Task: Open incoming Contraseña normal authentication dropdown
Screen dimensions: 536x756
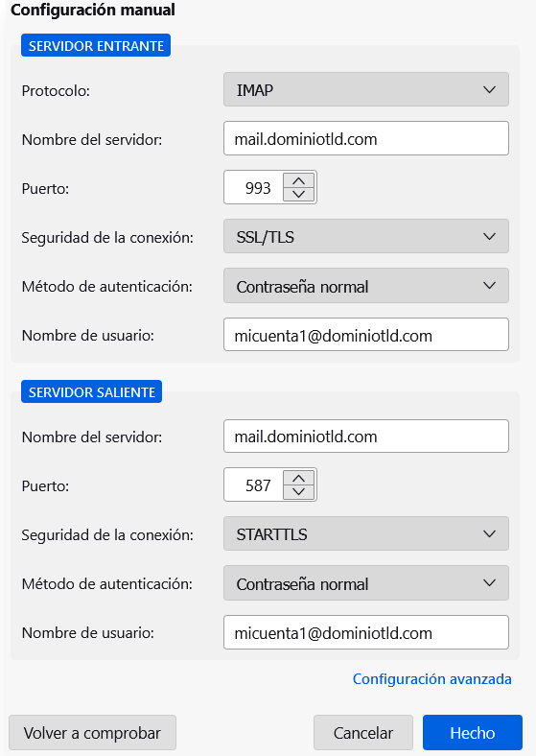Action: [x=366, y=286]
